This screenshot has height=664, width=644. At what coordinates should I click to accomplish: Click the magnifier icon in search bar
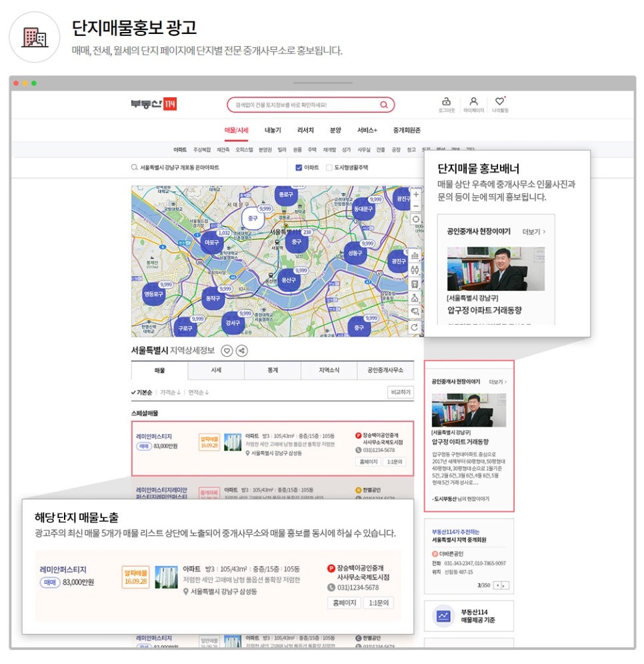pyautogui.click(x=383, y=105)
